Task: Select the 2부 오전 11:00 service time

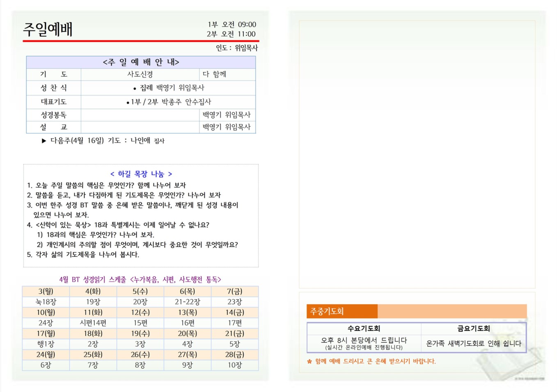Action: point(231,34)
